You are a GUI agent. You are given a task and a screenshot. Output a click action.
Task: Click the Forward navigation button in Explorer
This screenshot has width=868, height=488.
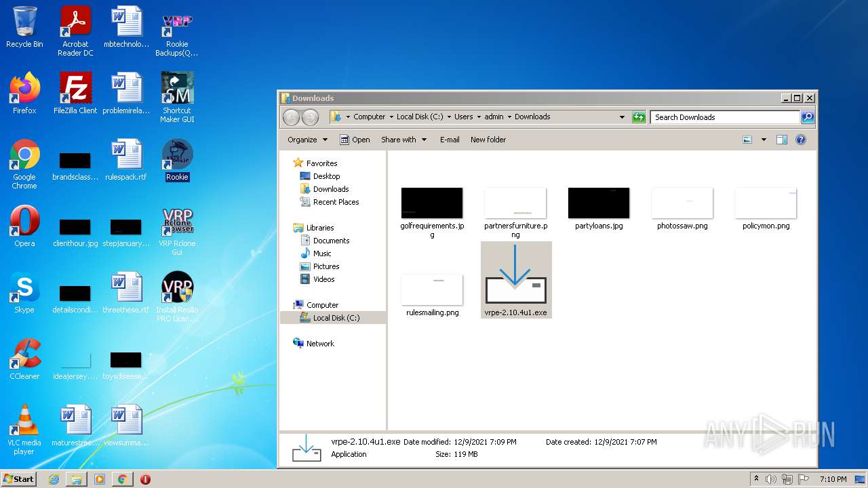click(x=310, y=117)
